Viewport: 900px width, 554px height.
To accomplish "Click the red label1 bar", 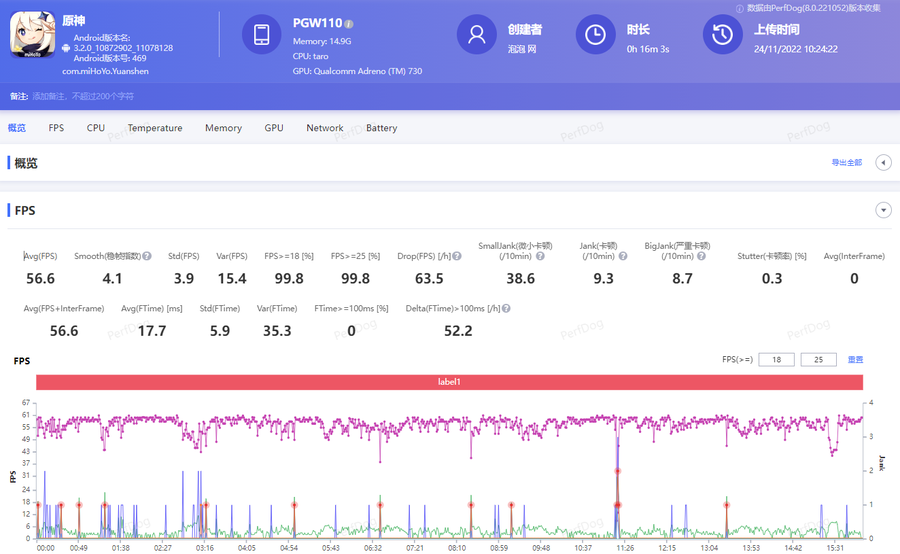I will [449, 382].
